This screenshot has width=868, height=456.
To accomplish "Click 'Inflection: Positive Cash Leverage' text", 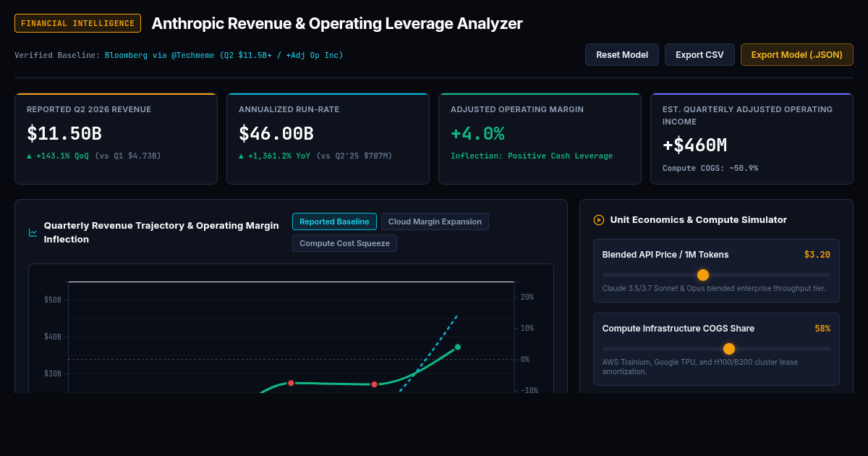I will click(x=532, y=156).
